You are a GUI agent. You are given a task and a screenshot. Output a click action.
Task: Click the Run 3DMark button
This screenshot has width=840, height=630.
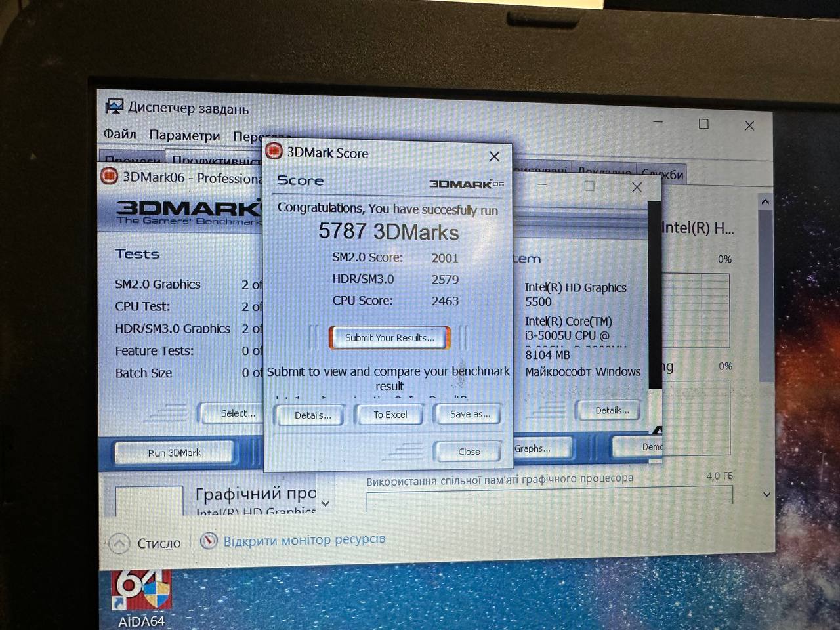175,453
